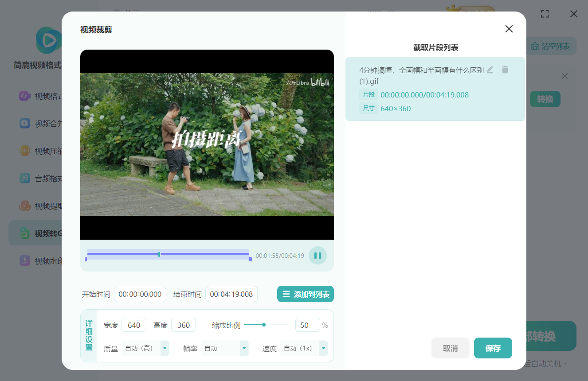The height and width of the screenshot is (381, 588).
Task: Click the 宽度 input field
Action: (x=134, y=325)
